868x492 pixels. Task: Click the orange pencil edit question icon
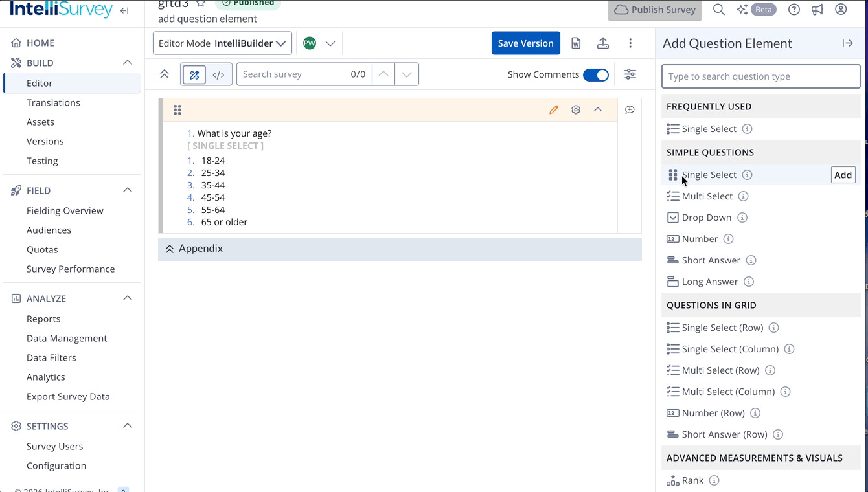point(553,110)
